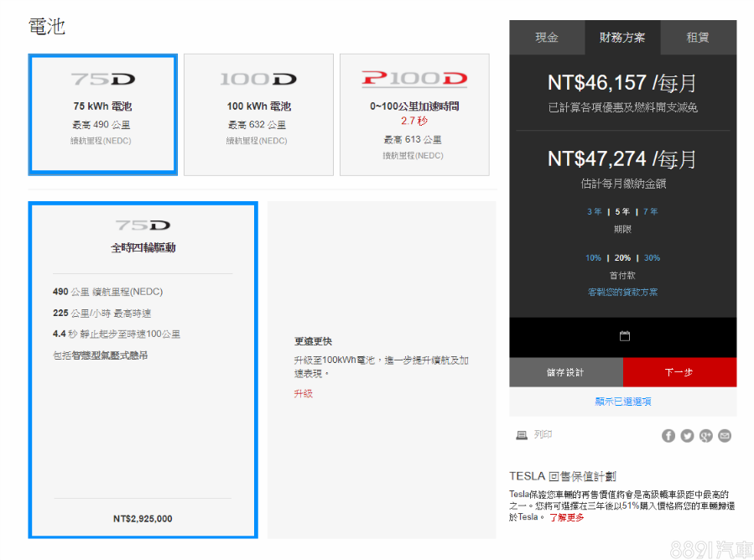Click the 包括智慧型氣壓式懸吊 line
Image resolution: width=754 pixels, height=560 pixels.
coord(100,355)
